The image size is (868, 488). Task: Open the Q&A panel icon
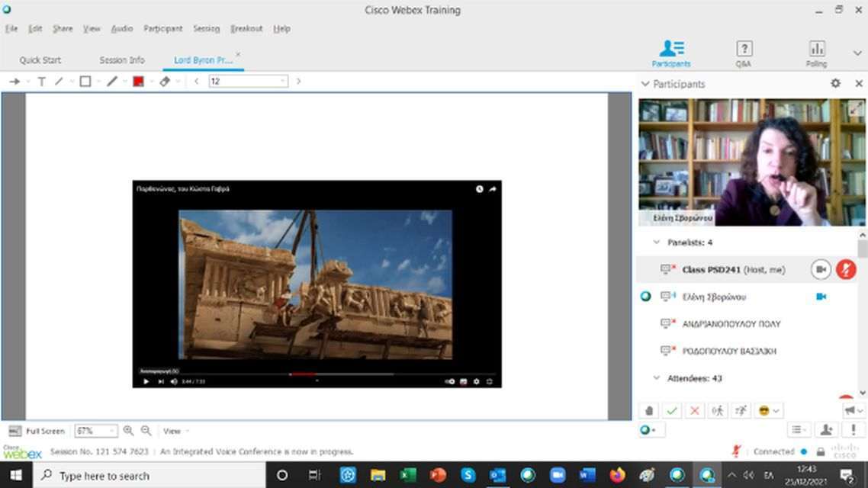744,53
